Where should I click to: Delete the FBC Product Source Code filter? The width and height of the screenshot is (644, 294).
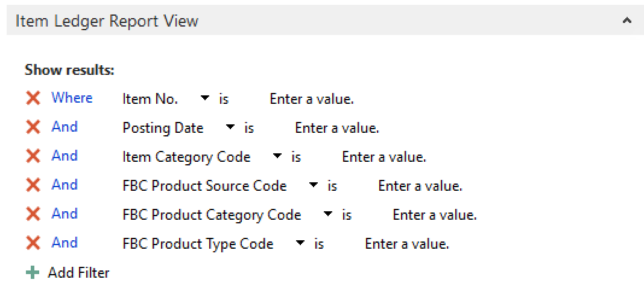point(33,185)
